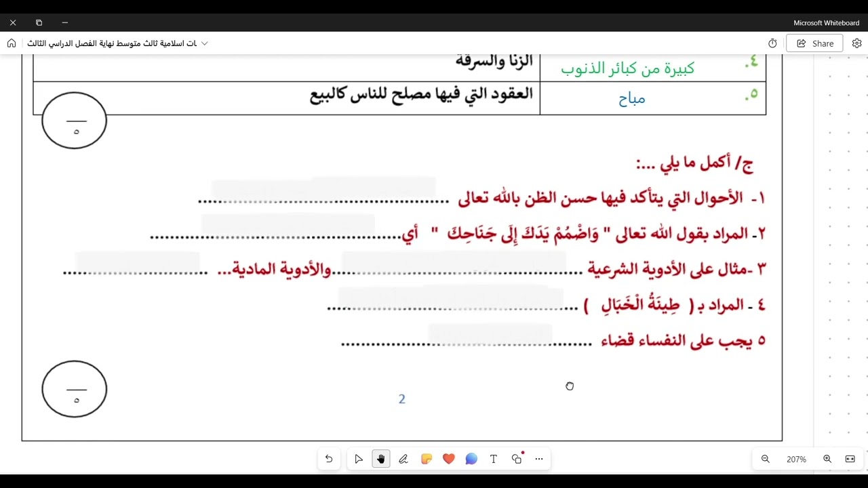
Task: Add a sticky note
Action: pyautogui.click(x=426, y=459)
